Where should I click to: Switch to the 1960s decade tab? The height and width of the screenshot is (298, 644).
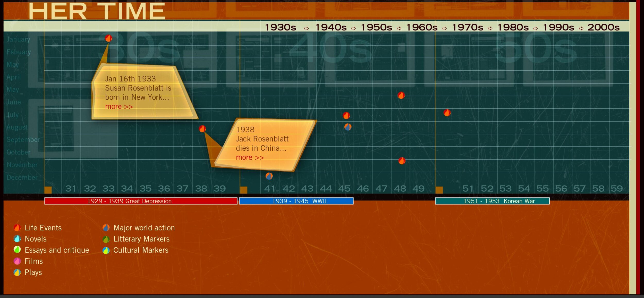click(422, 27)
